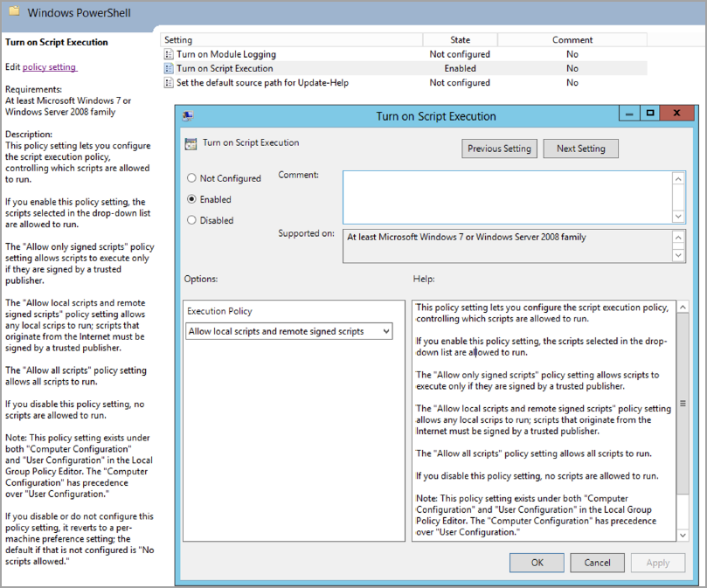Click the Supported on scroll down arrow
Image resolution: width=707 pixels, height=588 pixels.
pyautogui.click(x=678, y=255)
